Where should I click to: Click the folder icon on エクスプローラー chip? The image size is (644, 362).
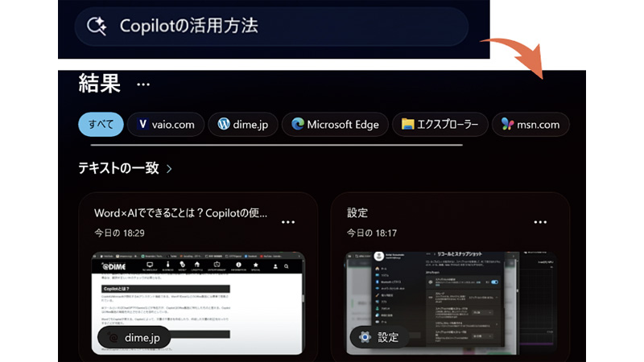coord(407,124)
